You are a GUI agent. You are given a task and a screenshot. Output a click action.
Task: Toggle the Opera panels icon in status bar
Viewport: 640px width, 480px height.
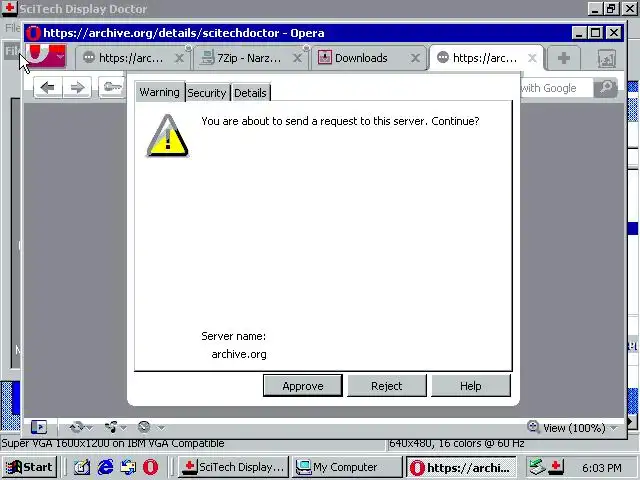(x=39, y=427)
